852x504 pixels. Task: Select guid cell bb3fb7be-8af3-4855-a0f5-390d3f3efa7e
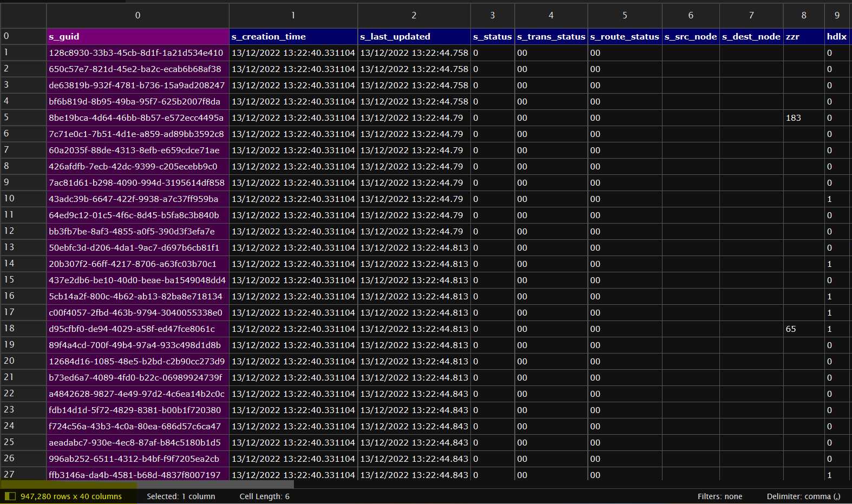pos(137,231)
